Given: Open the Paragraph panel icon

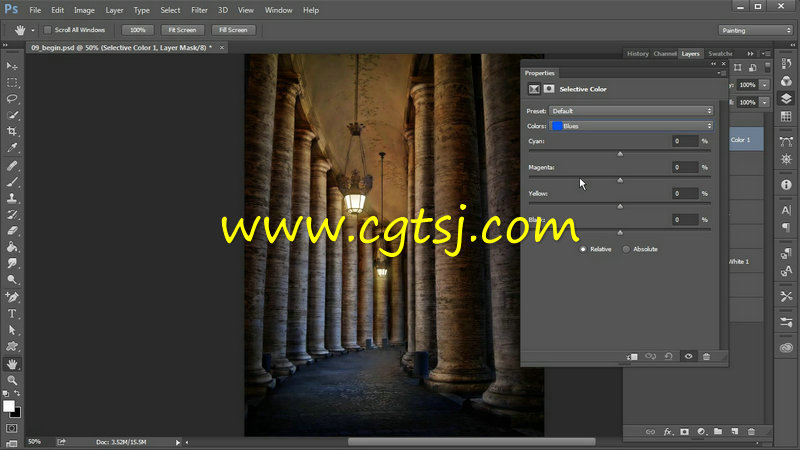Looking at the screenshot, I should coord(786,228).
